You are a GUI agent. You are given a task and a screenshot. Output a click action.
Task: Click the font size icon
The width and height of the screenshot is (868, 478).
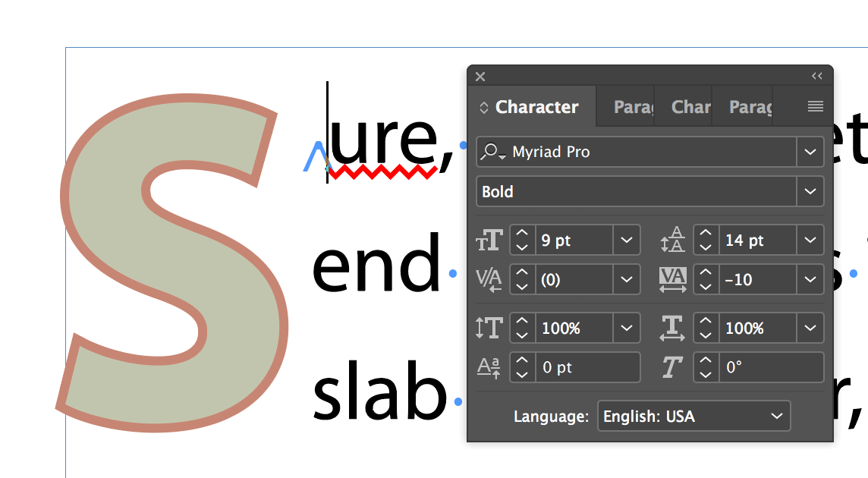(x=489, y=241)
